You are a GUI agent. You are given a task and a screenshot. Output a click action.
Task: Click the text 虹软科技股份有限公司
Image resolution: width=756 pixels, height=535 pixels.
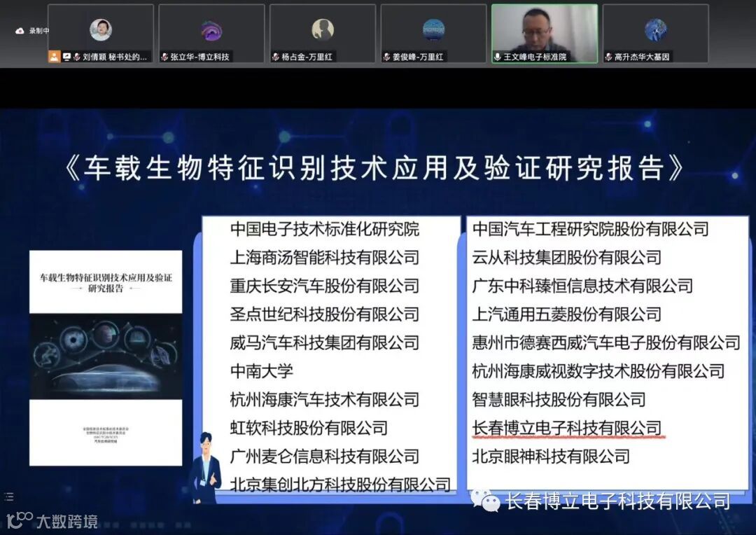click(309, 428)
